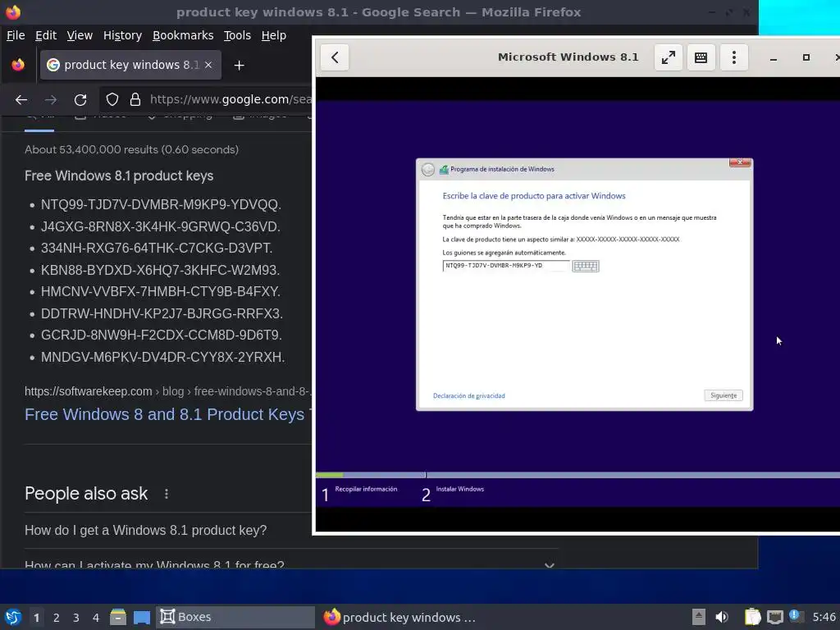This screenshot has height=630, width=840.
Task: Enter fullscreen mode in the Boxes window
Action: point(668,57)
